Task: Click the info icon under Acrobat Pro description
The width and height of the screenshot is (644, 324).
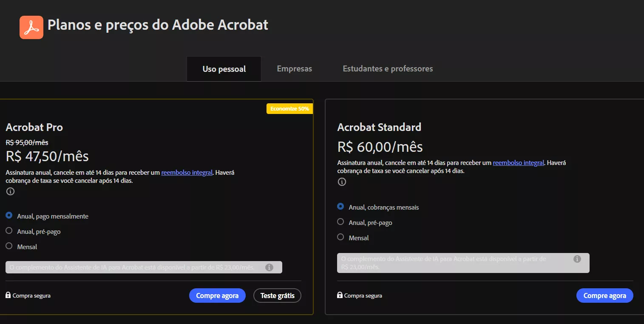Action: [10, 191]
